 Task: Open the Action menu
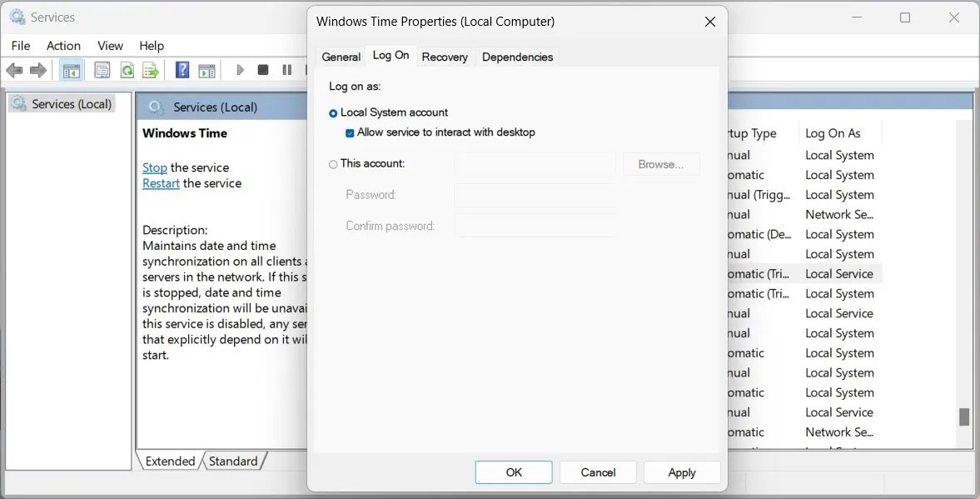pyautogui.click(x=63, y=45)
